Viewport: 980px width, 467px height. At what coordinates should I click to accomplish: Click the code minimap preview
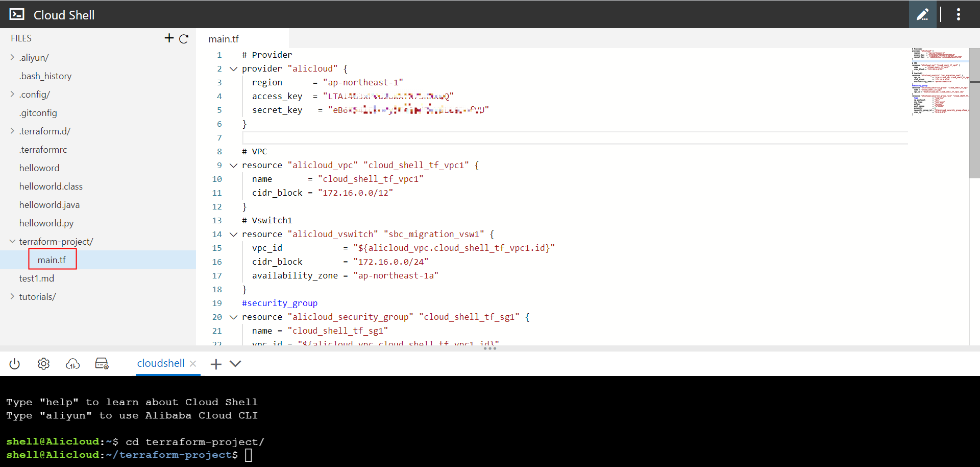click(940, 81)
